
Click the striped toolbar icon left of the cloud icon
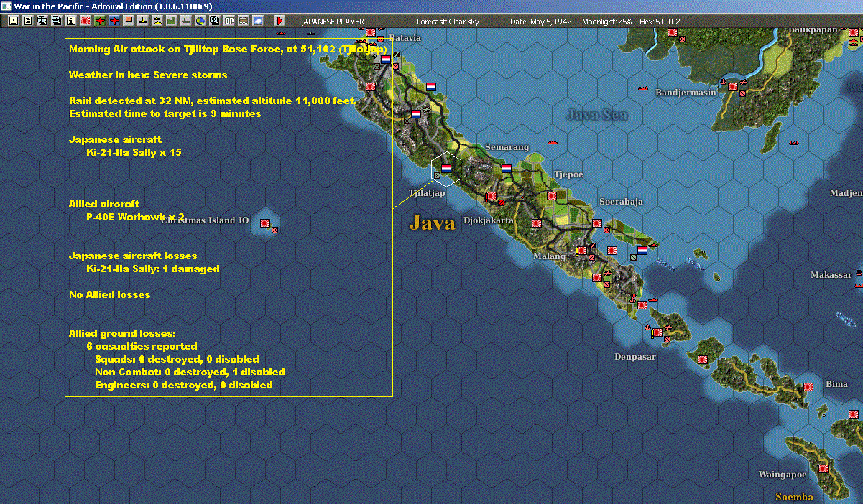pos(244,22)
